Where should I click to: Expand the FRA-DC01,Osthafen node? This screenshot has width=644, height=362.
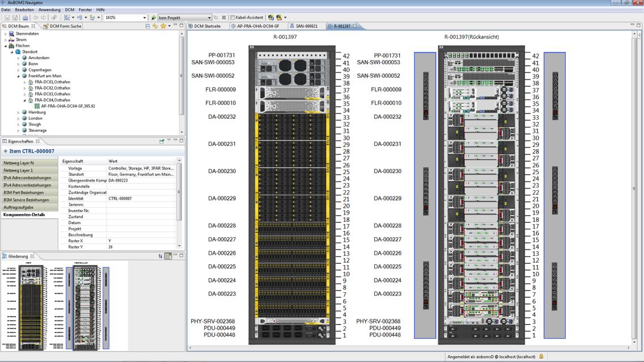[24, 82]
